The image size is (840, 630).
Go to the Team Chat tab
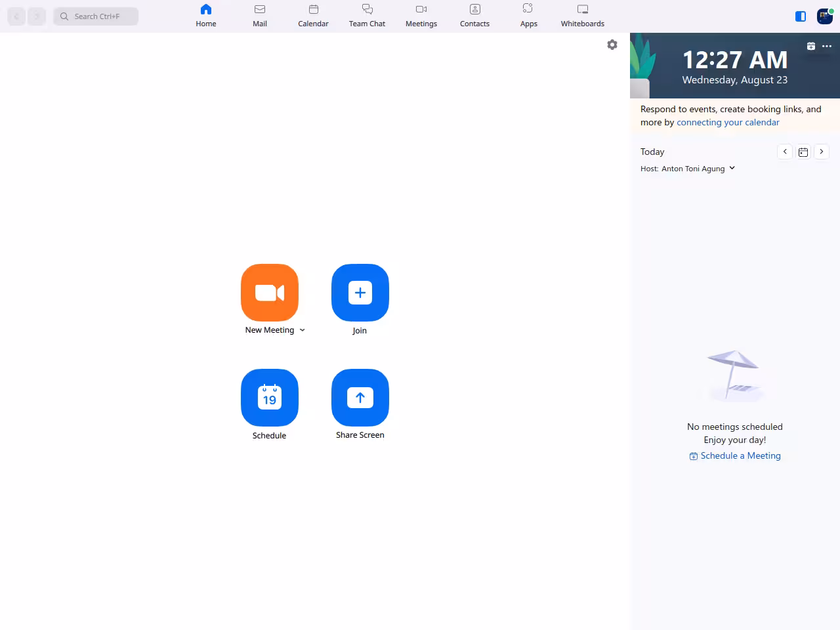(367, 16)
